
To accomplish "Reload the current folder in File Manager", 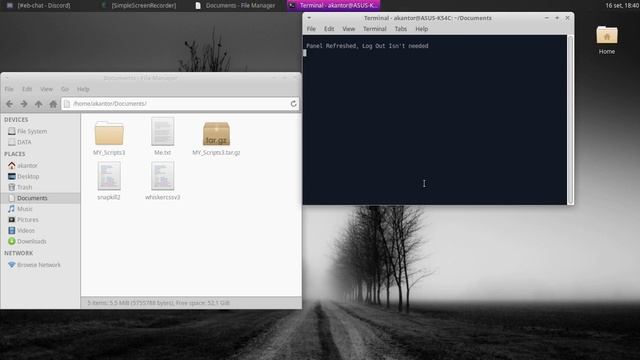I will 293,104.
